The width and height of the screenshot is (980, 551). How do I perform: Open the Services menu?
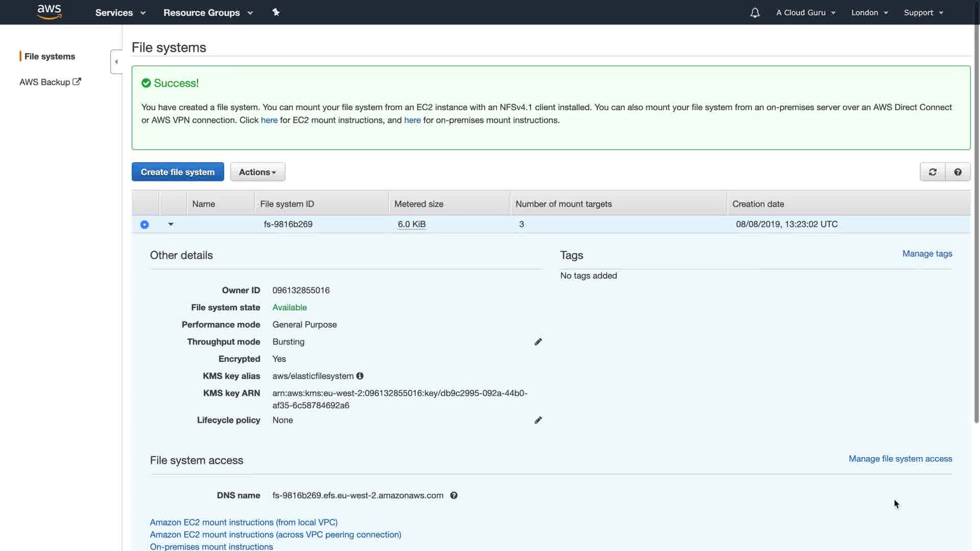pos(120,13)
